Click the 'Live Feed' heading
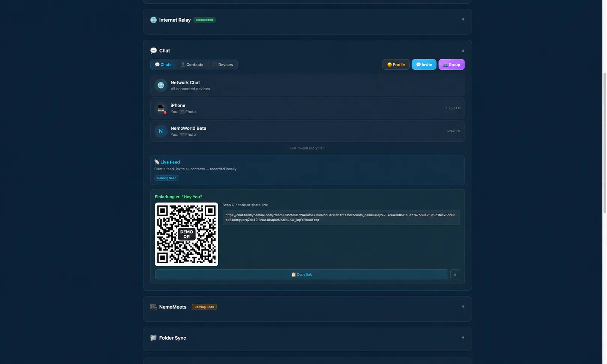This screenshot has height=364, width=607. coord(170,162)
